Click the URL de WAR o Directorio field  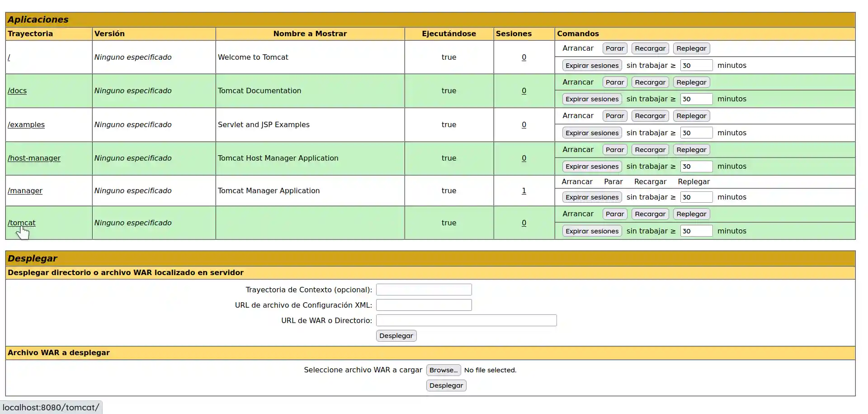pyautogui.click(x=466, y=320)
